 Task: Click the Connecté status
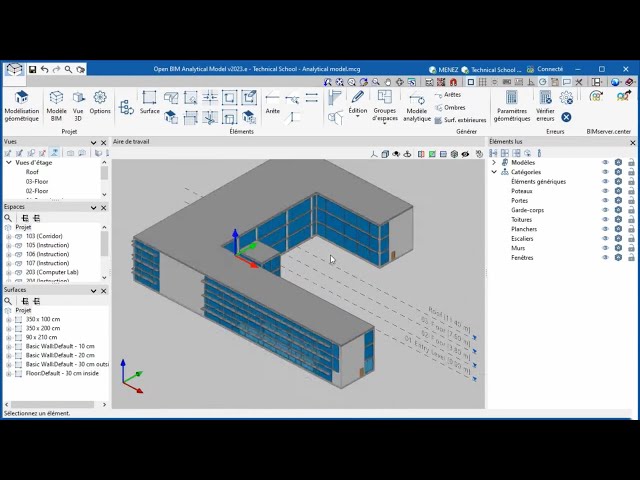545,69
